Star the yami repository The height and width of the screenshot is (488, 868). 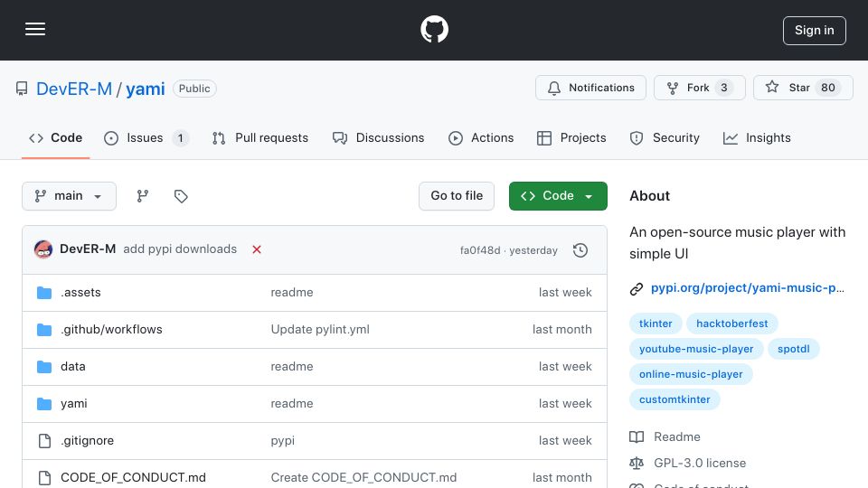pos(803,88)
